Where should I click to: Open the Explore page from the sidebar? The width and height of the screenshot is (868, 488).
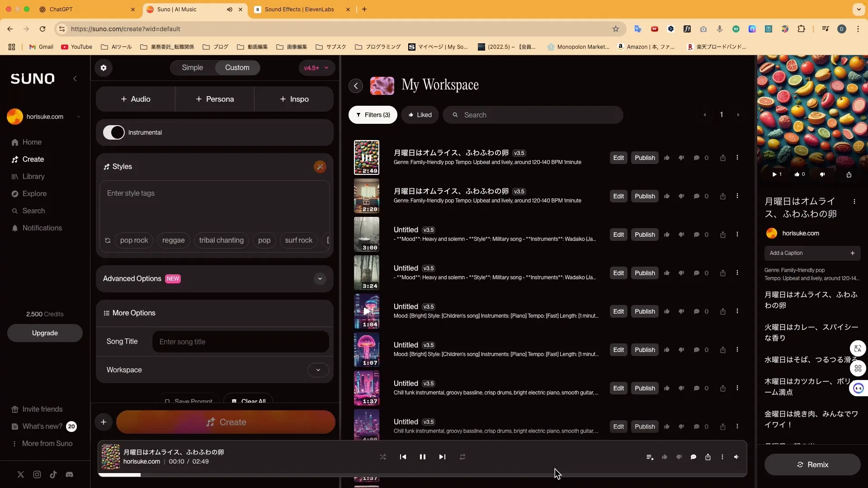tap(34, 194)
